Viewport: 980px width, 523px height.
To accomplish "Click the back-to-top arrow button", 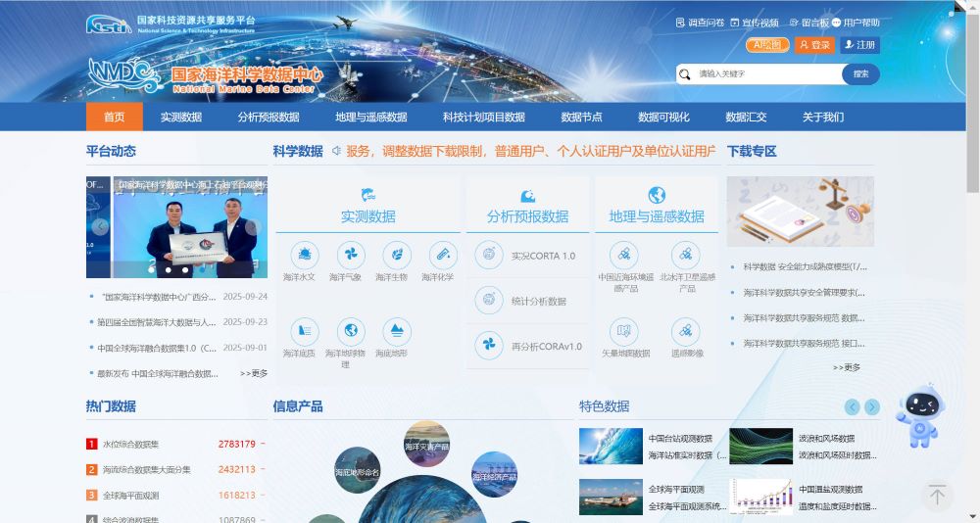I will [x=936, y=496].
